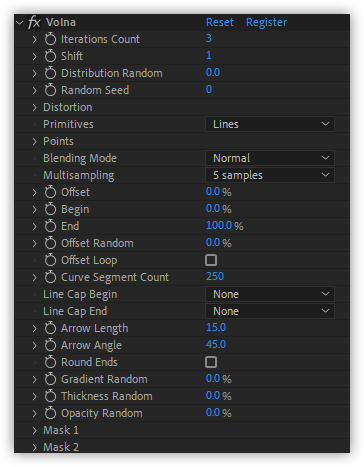Expand the Iterations Count property arrow

point(35,39)
